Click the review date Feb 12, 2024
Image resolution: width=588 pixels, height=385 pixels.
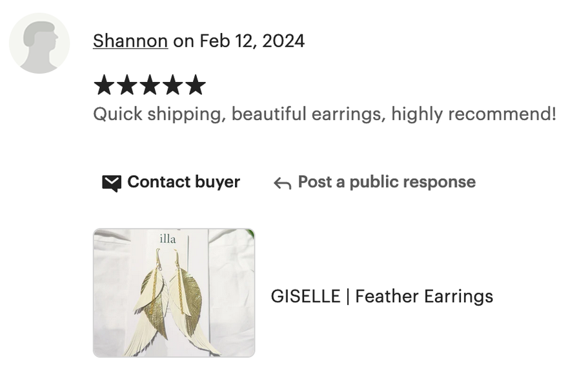pyautogui.click(x=252, y=41)
